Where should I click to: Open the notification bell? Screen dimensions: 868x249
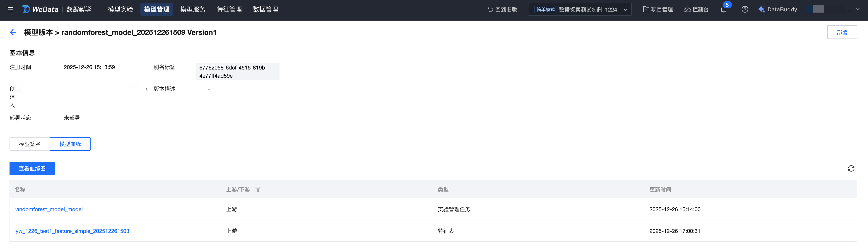pyautogui.click(x=723, y=10)
